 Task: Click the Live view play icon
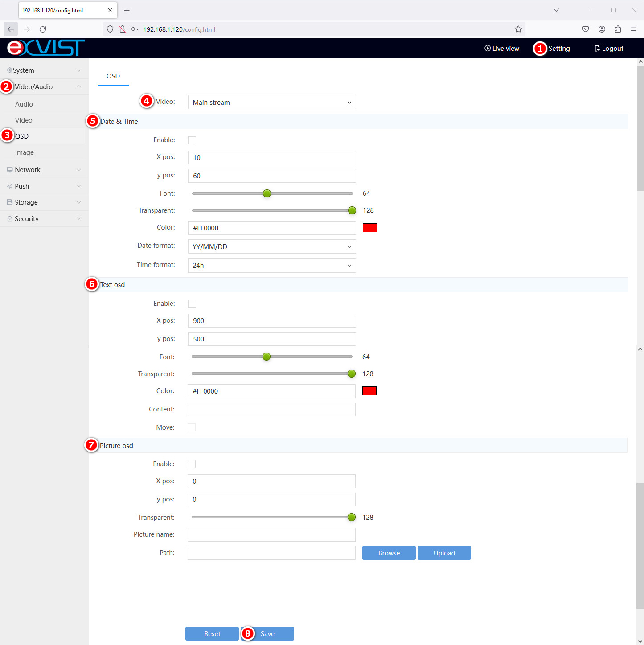click(488, 48)
